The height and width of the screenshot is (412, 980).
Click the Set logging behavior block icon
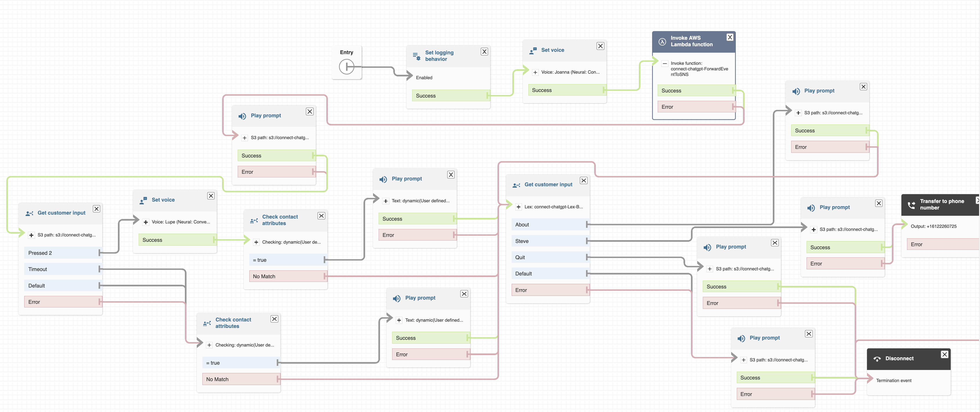[x=417, y=56]
